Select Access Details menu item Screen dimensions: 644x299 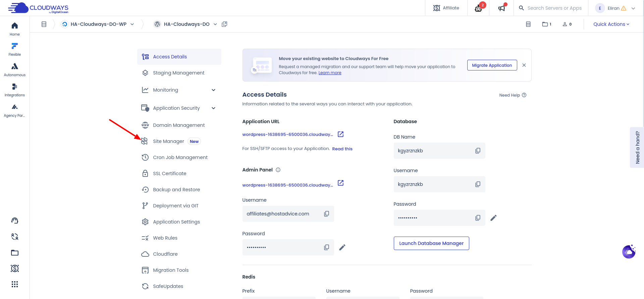pos(179,57)
